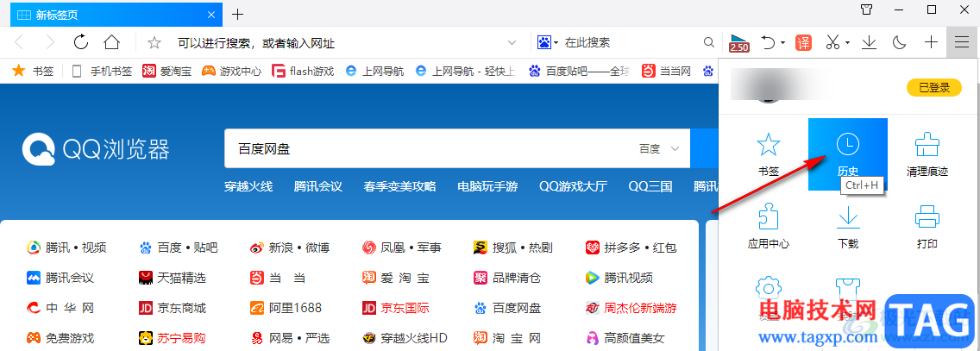The width and height of the screenshot is (980, 351).
Task: Open 网易 • 严选 site shortcut
Action: coord(289,339)
